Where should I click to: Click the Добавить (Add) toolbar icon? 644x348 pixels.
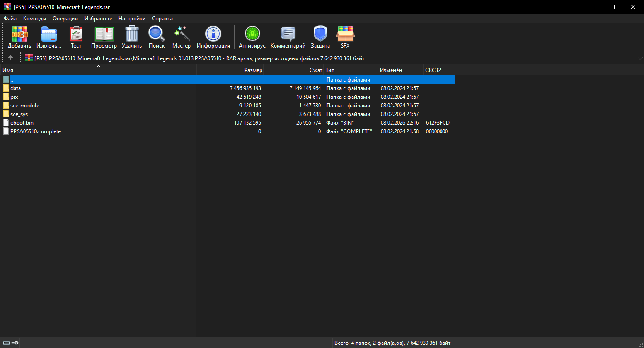pos(19,34)
